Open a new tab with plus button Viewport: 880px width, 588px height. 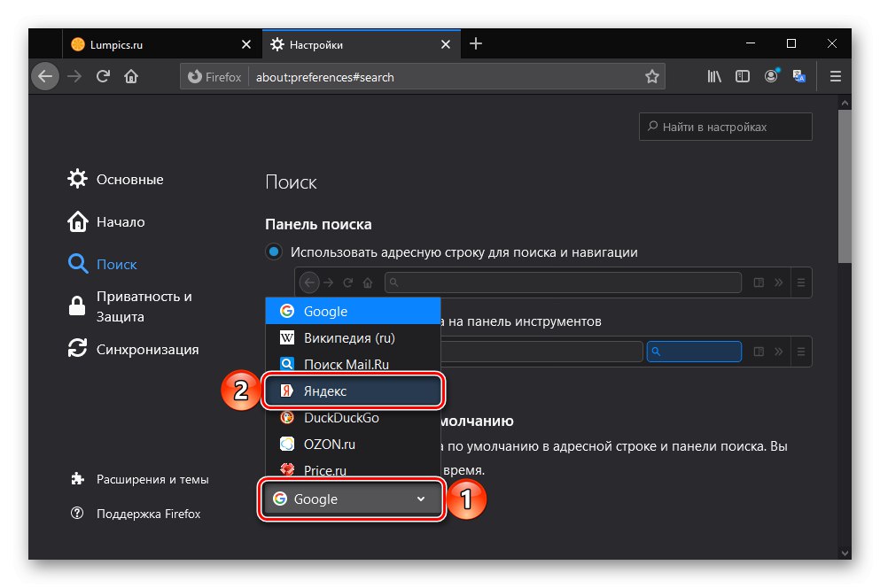(476, 43)
